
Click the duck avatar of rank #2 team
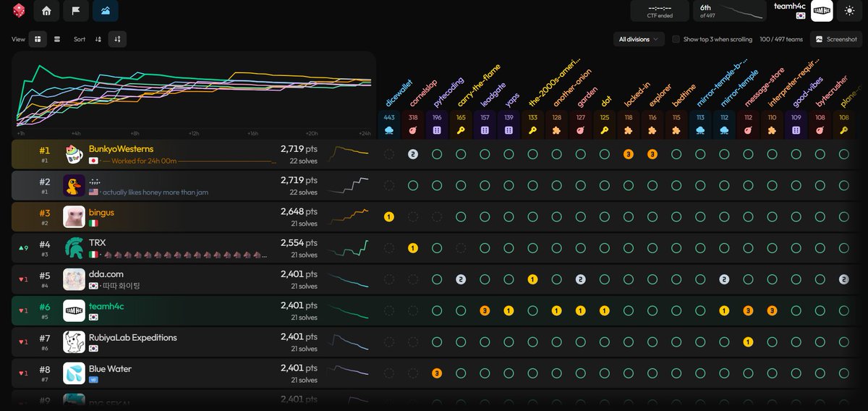[x=74, y=185]
